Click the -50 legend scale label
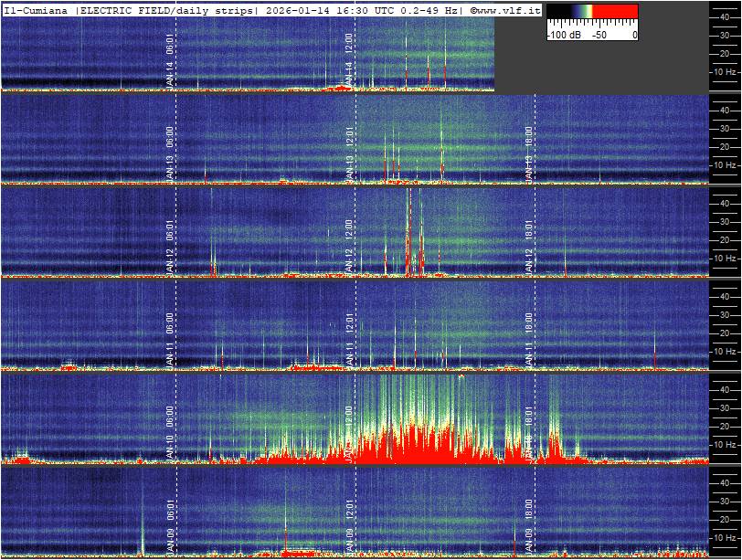742x560 pixels. 599,34
